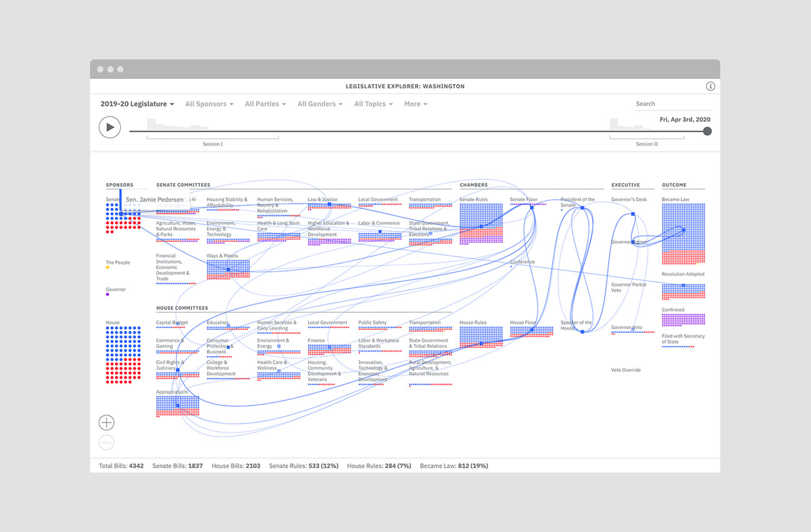Image resolution: width=811 pixels, height=532 pixels.
Task: Select the Veto Override stage
Action: (626, 370)
